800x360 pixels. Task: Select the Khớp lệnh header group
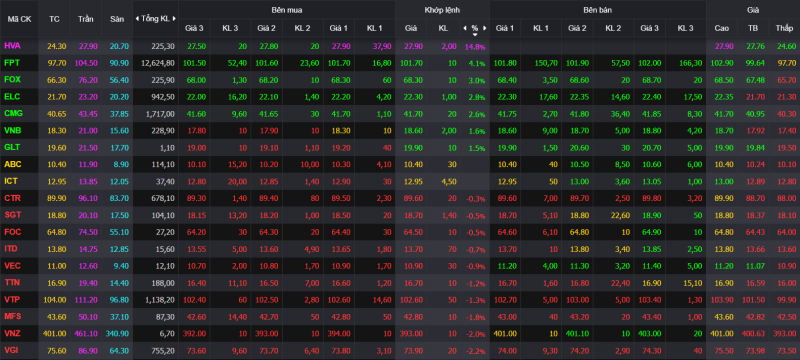tap(442, 10)
